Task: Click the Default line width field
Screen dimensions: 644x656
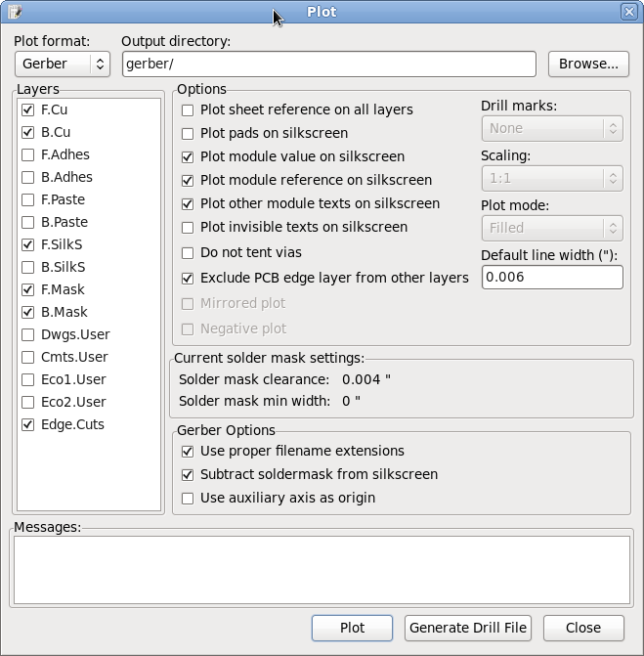Action: pos(552,277)
